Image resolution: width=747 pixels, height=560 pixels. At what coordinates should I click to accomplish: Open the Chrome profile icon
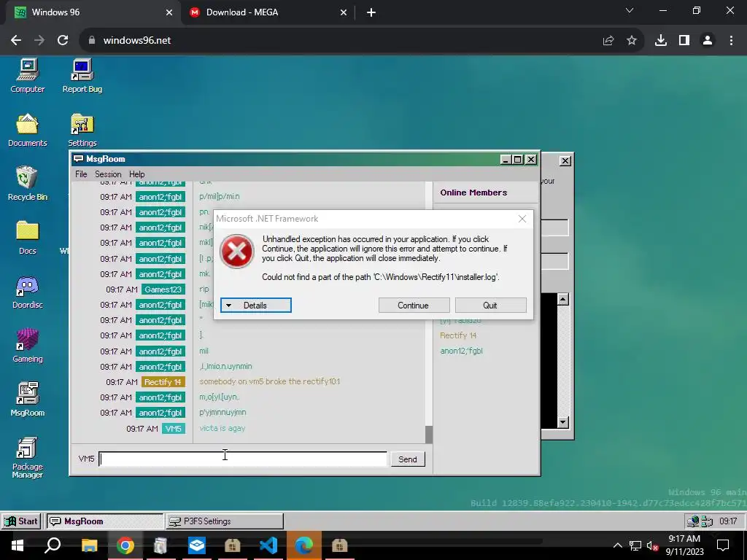click(708, 41)
